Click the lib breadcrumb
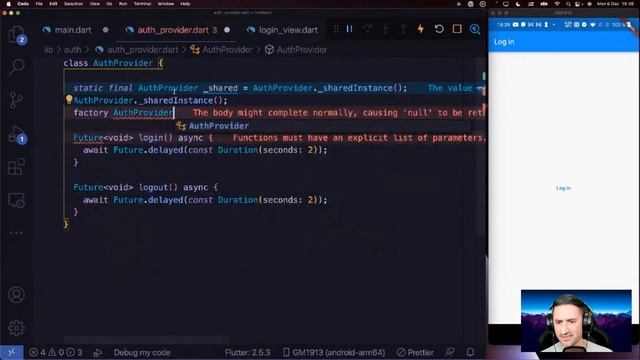Image resolution: width=640 pixels, height=360 pixels. click(x=48, y=50)
